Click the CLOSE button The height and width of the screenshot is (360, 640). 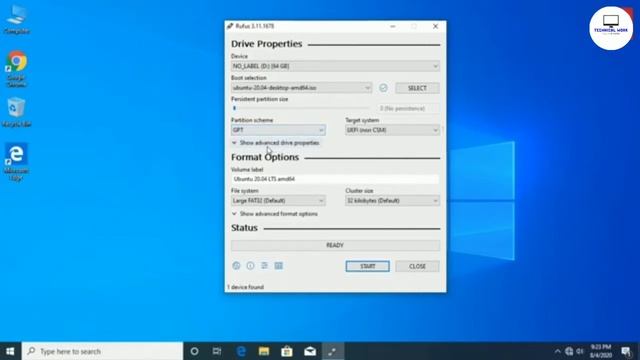point(417,266)
